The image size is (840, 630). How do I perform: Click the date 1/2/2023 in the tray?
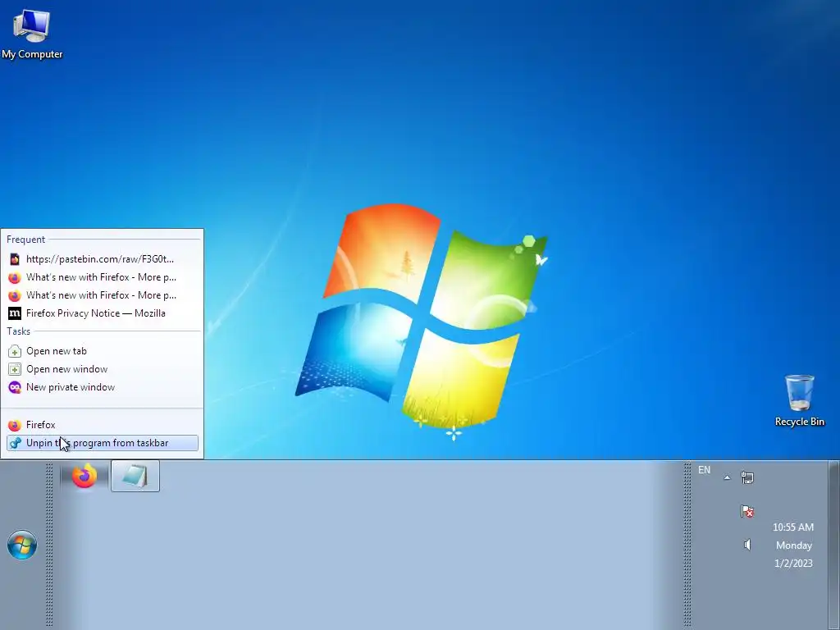point(793,563)
